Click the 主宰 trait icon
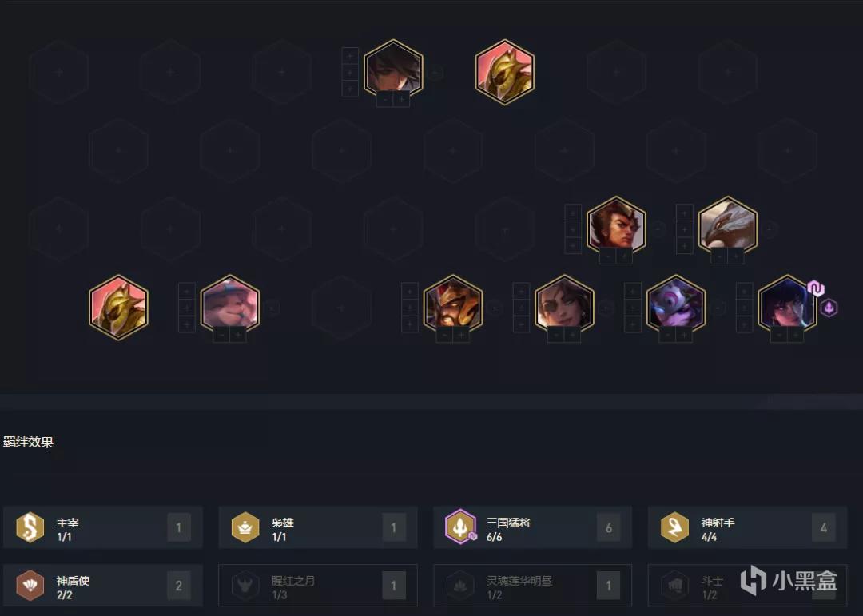Viewport: 863px width, 616px height. (x=30, y=527)
